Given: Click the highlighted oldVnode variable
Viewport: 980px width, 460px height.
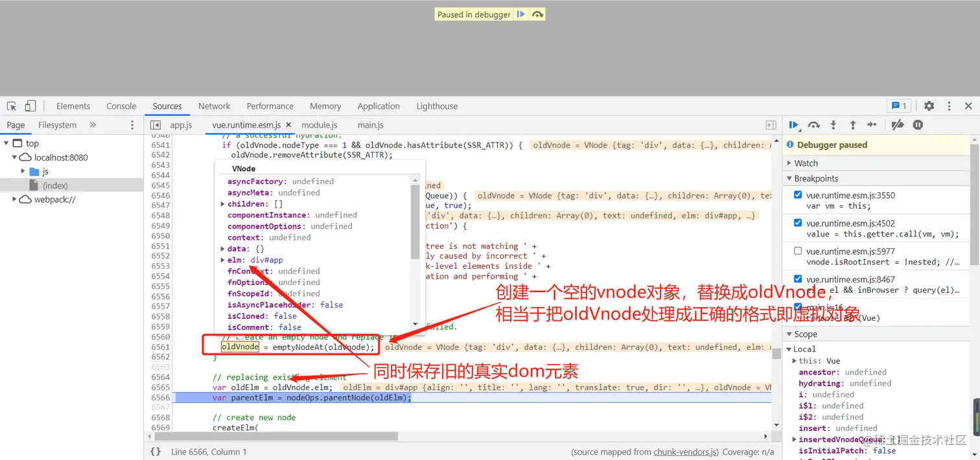Looking at the screenshot, I should [x=240, y=347].
